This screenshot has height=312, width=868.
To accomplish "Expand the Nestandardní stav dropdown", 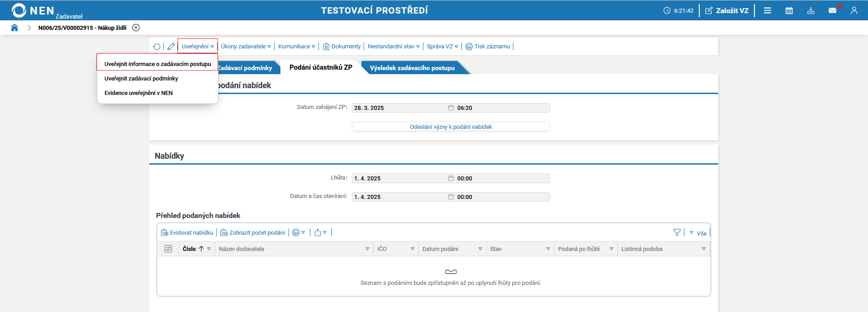I will coord(394,47).
